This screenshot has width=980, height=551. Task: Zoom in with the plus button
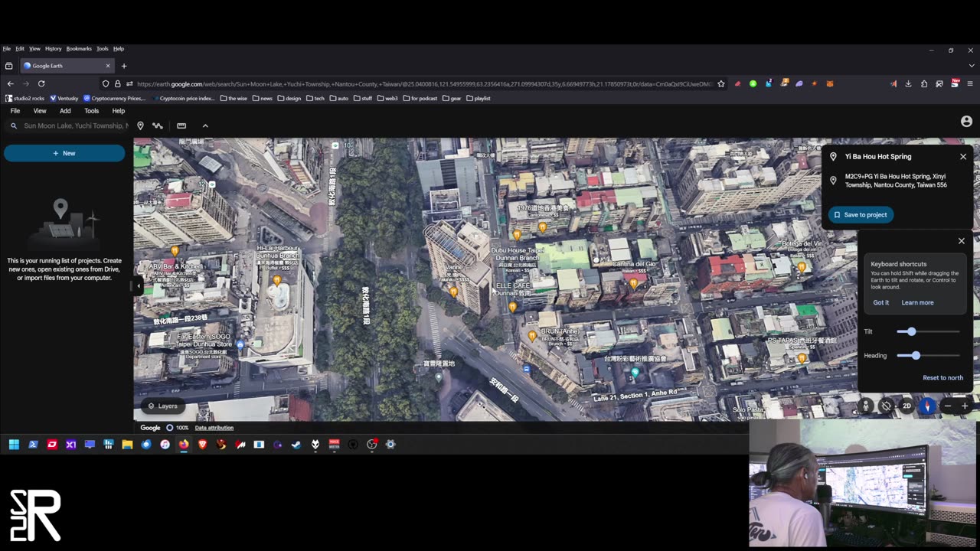click(x=965, y=406)
